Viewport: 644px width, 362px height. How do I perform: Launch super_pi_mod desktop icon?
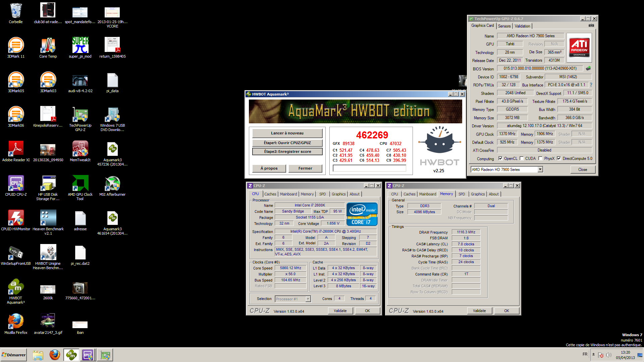click(80, 48)
